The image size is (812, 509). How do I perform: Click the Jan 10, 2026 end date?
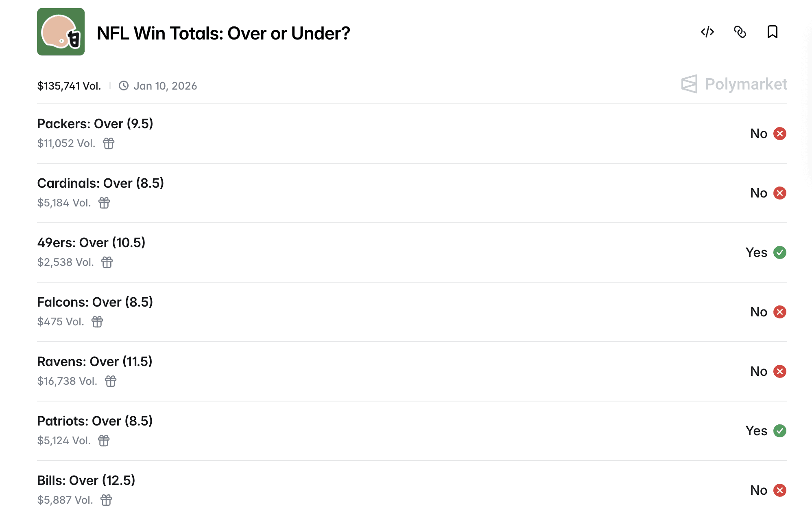coord(165,86)
